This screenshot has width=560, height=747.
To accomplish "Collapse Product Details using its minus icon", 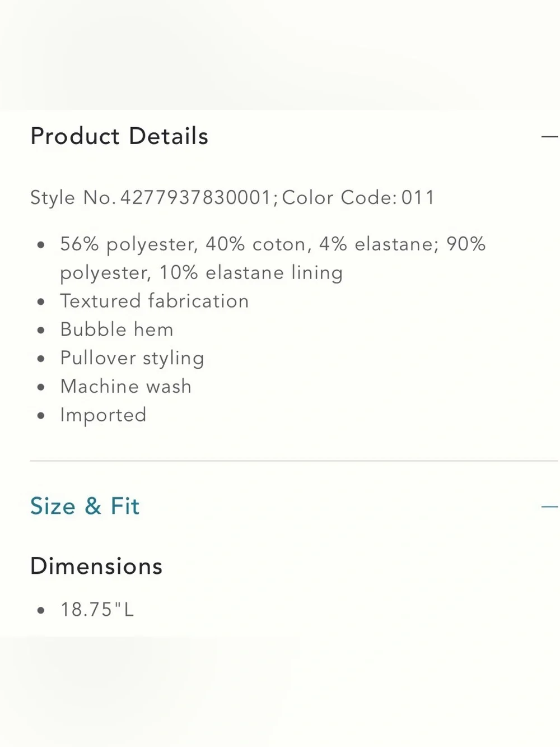I will point(550,136).
